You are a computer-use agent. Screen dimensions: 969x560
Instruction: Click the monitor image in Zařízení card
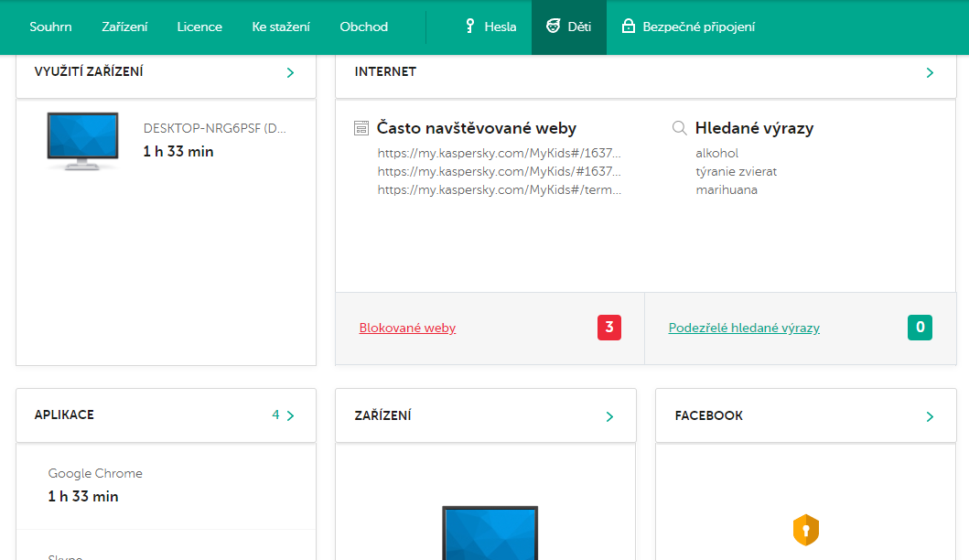point(490,533)
